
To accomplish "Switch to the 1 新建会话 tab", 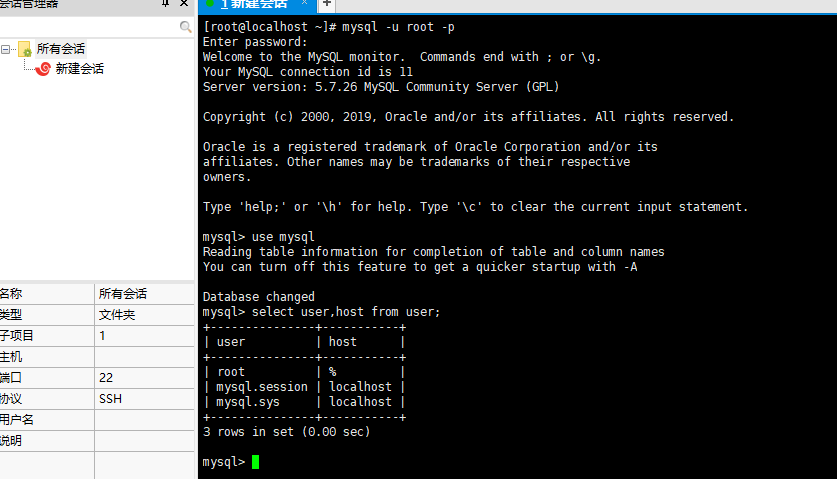I will (255, 5).
